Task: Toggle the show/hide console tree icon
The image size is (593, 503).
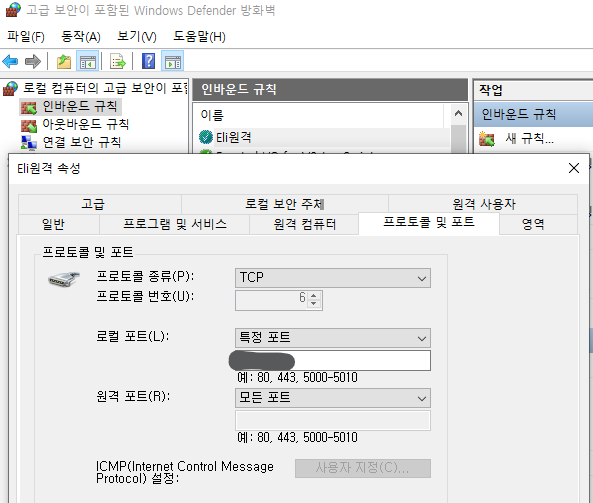Action: point(87,61)
